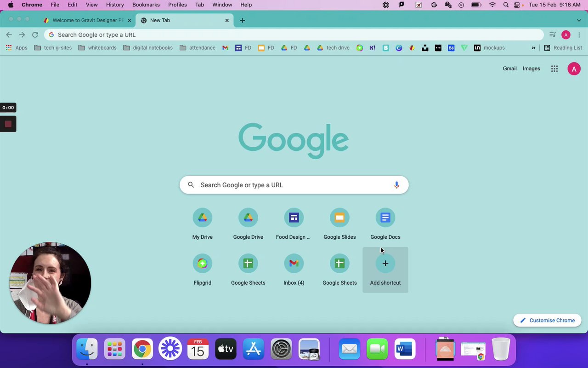The width and height of the screenshot is (588, 368).
Task: Open the media controls in Chrome toolbar
Action: tap(553, 35)
